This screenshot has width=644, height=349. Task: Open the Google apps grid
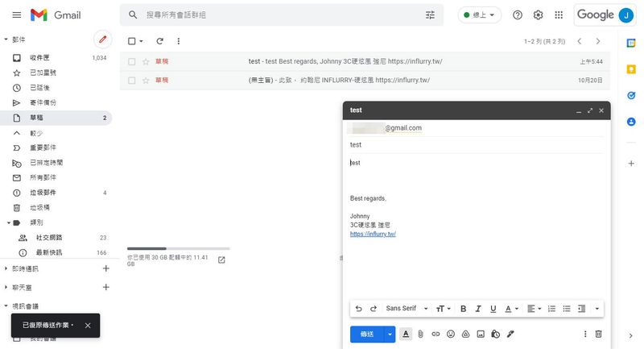(559, 15)
